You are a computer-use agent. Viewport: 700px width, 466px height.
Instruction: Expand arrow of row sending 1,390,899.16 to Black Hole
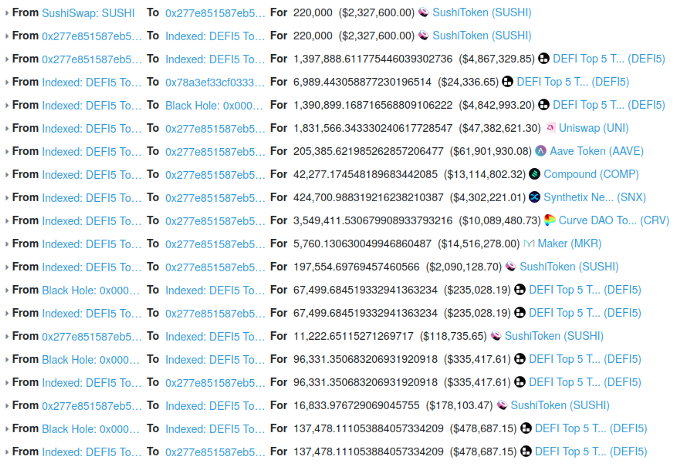(6, 105)
